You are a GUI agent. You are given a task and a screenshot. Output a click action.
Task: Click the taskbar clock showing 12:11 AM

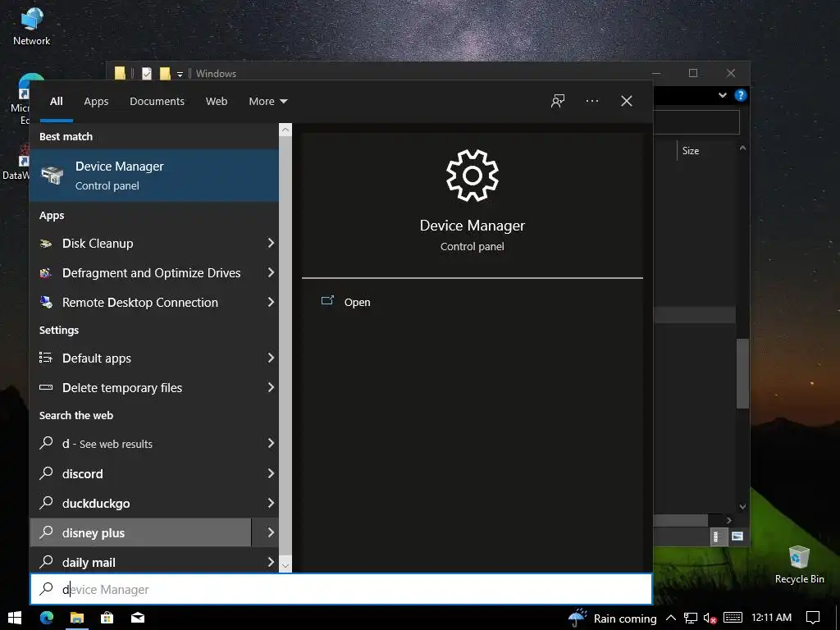771,618
